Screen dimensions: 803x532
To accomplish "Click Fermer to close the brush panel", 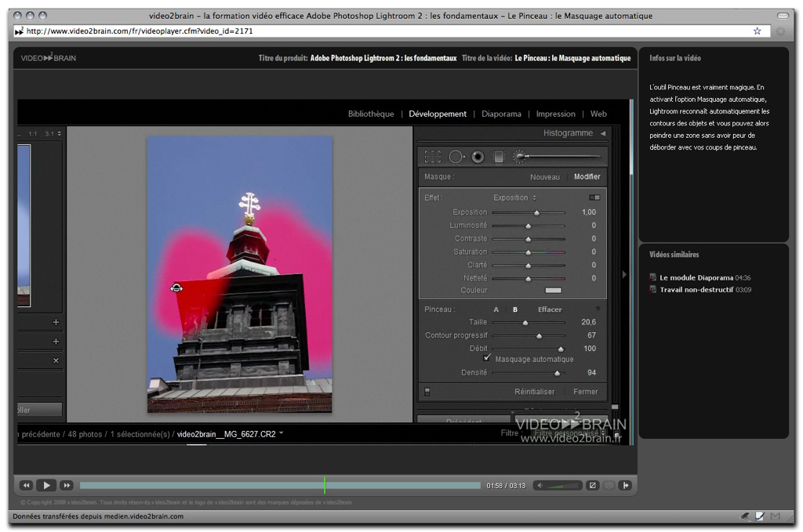I will point(585,392).
